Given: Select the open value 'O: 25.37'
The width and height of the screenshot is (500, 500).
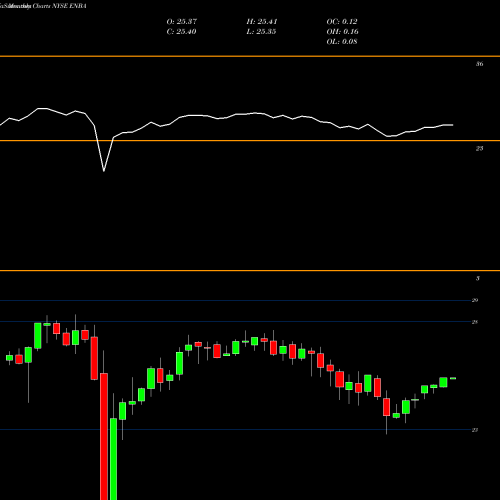Looking at the screenshot, I should [x=182, y=22].
